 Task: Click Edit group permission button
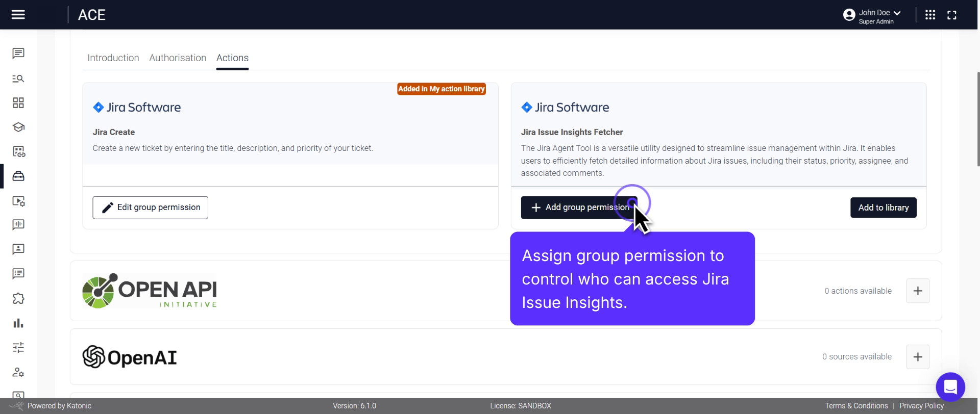click(150, 208)
